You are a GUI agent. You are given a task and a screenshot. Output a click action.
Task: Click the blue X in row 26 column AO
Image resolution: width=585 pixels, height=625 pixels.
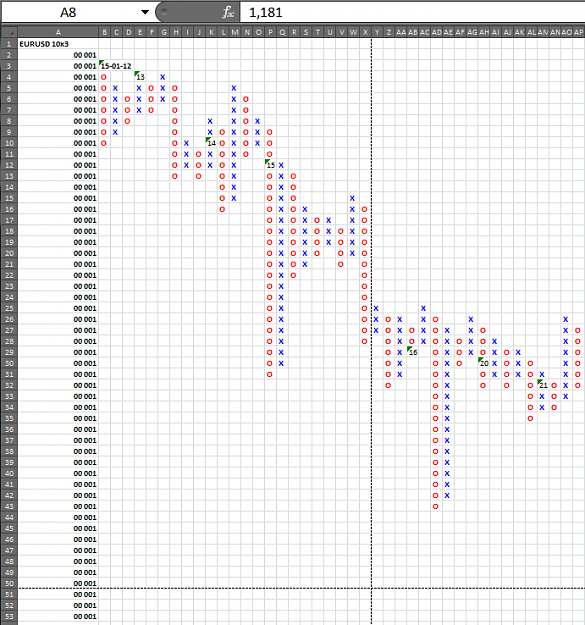(x=565, y=319)
